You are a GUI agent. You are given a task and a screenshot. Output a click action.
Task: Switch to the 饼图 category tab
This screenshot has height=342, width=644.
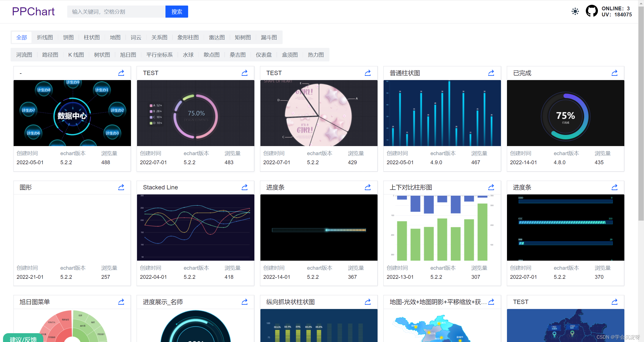[x=68, y=38]
